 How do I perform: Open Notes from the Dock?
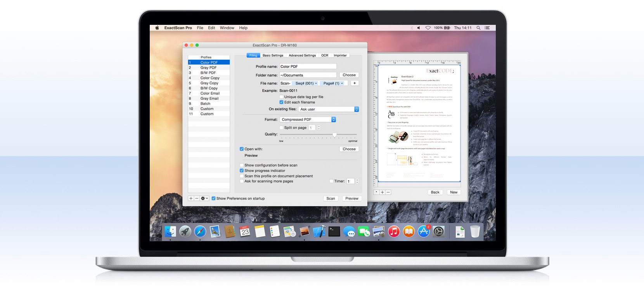[x=260, y=232]
